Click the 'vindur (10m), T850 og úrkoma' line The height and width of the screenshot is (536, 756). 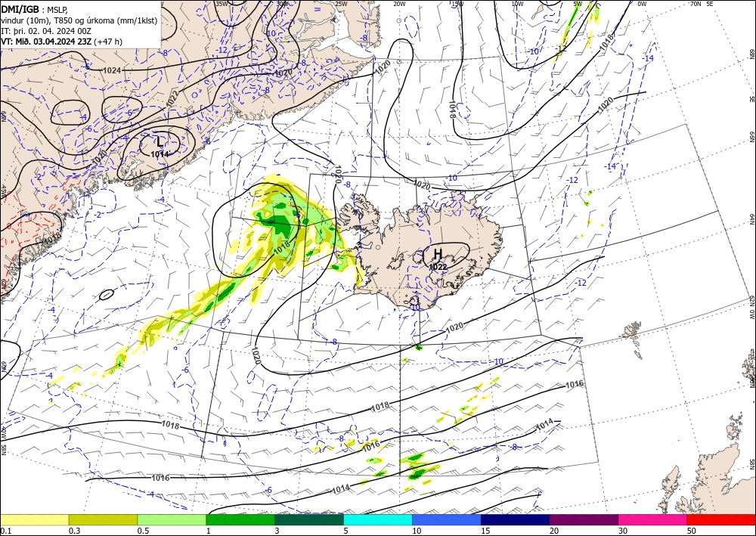pyautogui.click(x=79, y=20)
